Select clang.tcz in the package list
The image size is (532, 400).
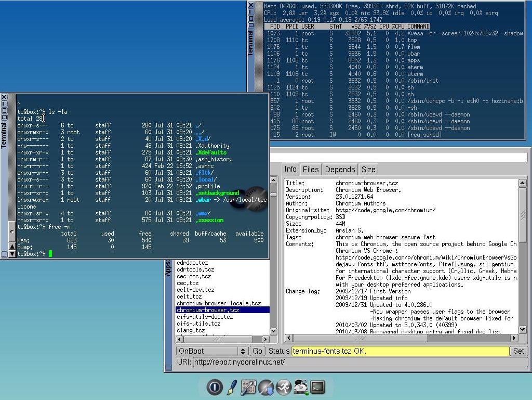[x=191, y=330]
